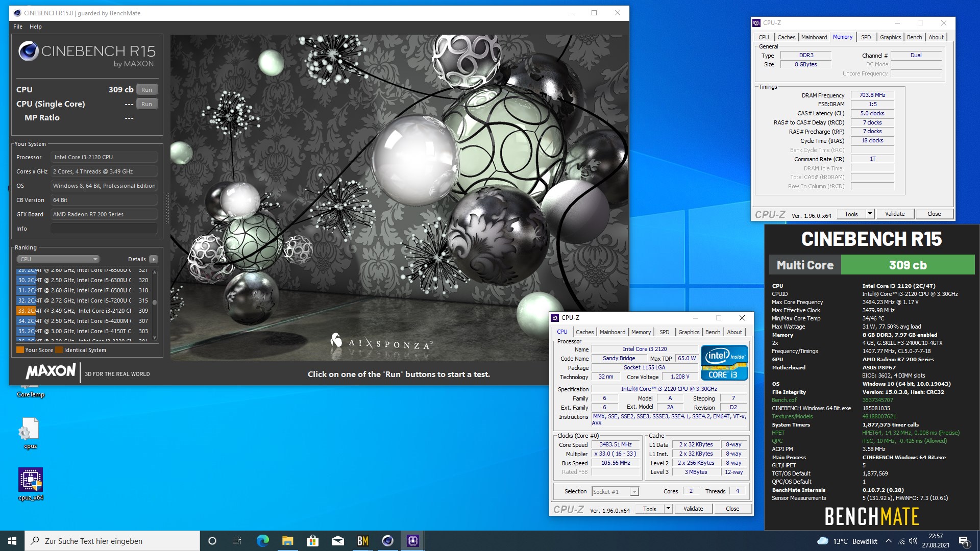Switch to CPU-Z taskbar icon

pos(413,541)
